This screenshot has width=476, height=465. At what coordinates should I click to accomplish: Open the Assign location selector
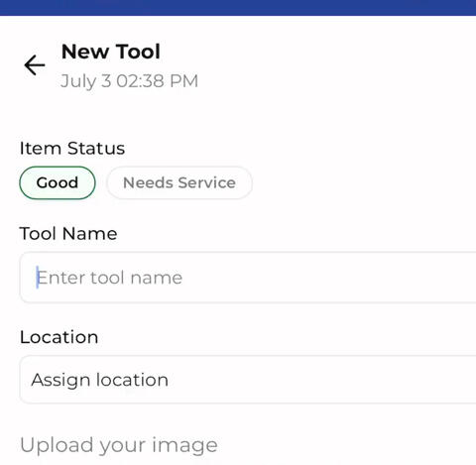point(248,380)
